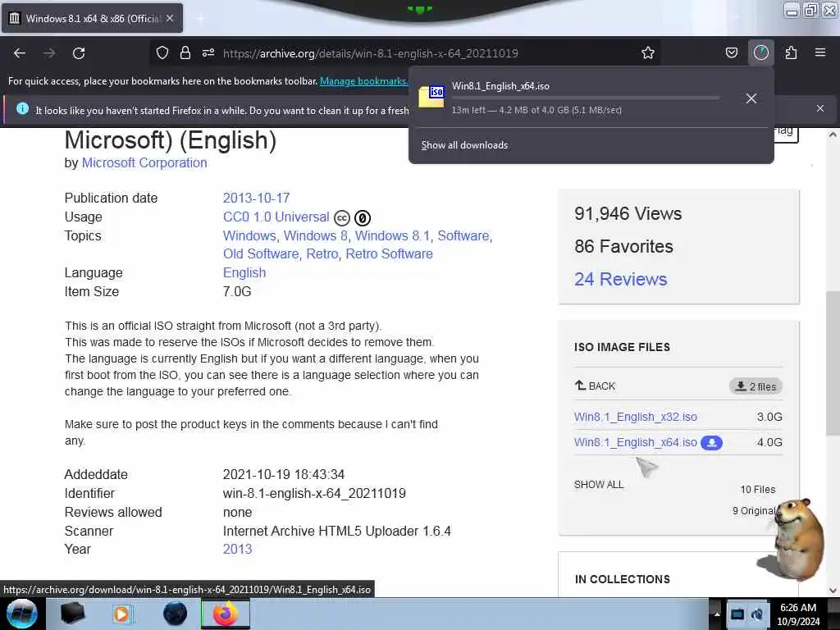Screen dimensions: 840x630
Task: Open Manage bookmarks link
Action: pos(364,81)
